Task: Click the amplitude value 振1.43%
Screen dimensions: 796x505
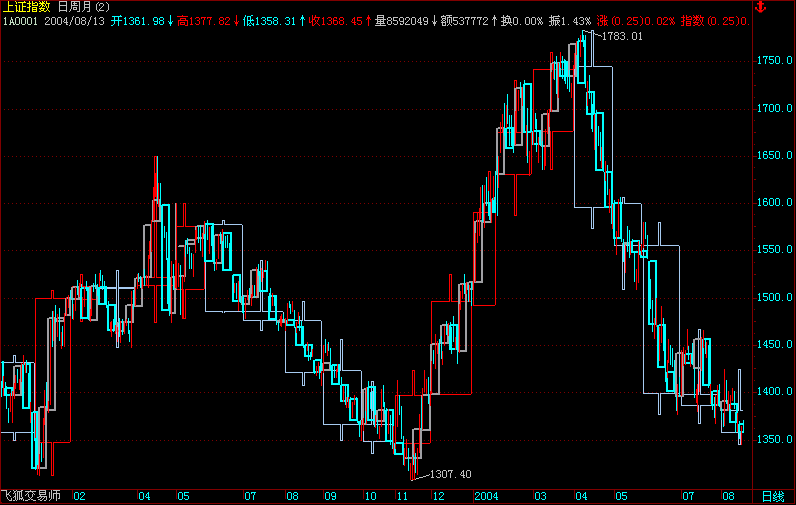Action: [x=570, y=21]
